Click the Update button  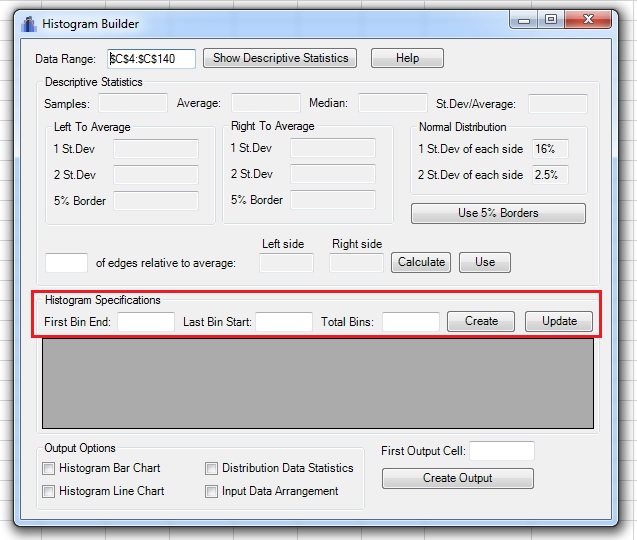[x=559, y=321]
